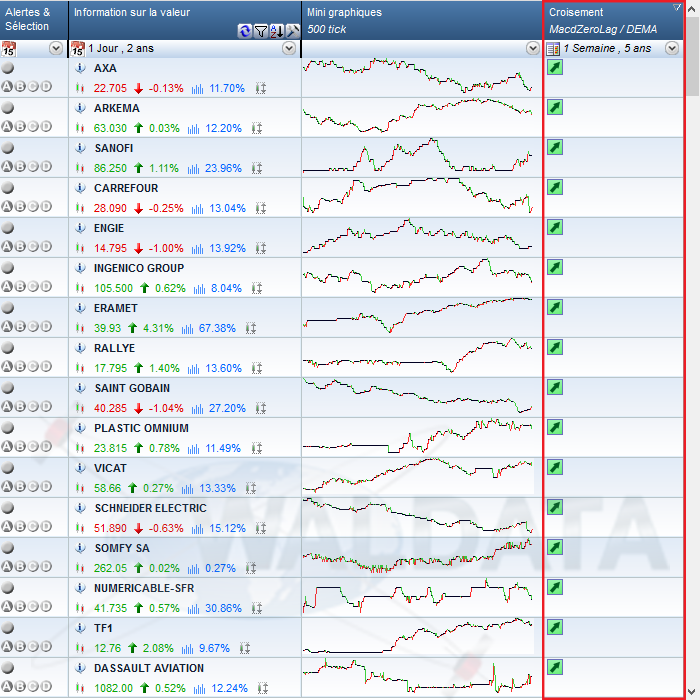Select the Information sur la valeur header
The height and width of the screenshot is (700, 700).
pyautogui.click(x=185, y=20)
